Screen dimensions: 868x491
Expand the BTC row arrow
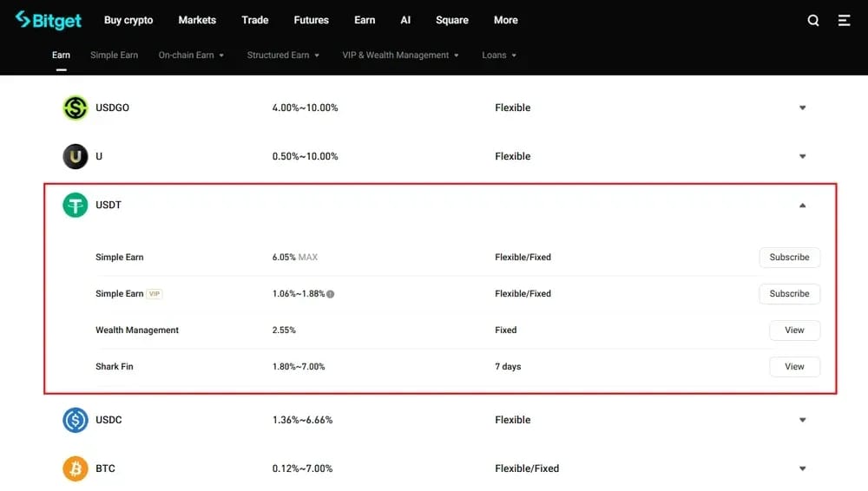[x=802, y=468]
